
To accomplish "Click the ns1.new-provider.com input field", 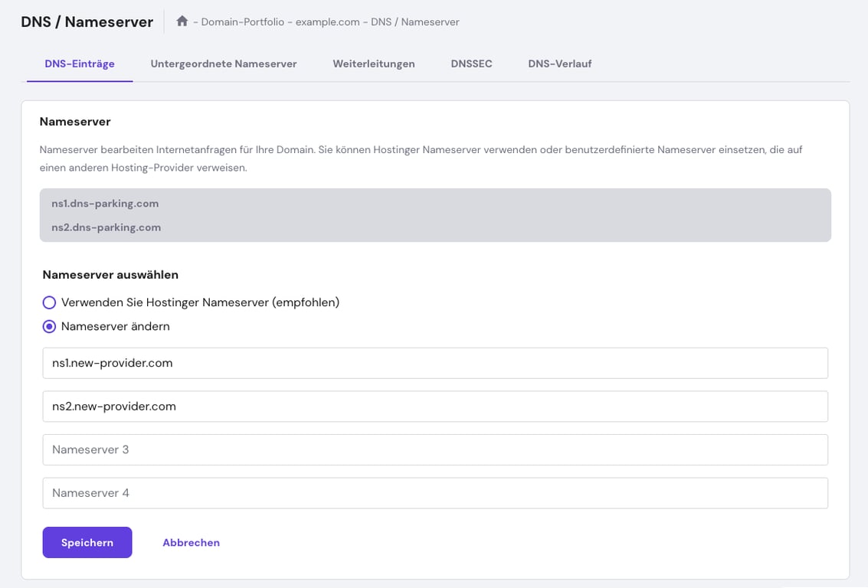I will (435, 363).
